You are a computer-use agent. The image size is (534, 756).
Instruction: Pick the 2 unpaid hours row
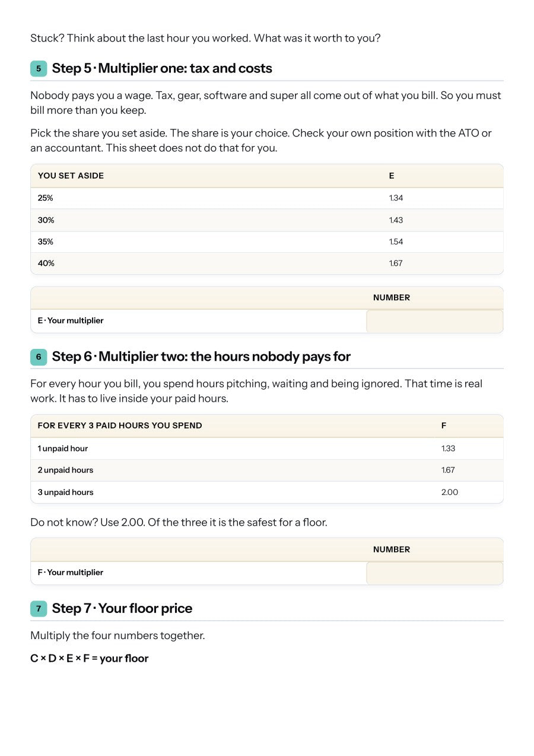pyautogui.click(x=267, y=471)
